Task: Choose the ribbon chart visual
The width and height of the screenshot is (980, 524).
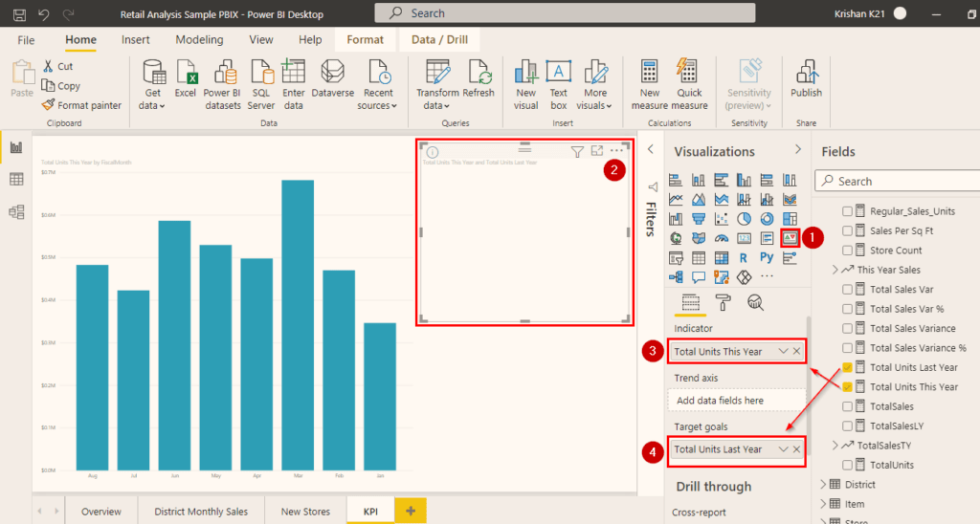Action: point(790,200)
